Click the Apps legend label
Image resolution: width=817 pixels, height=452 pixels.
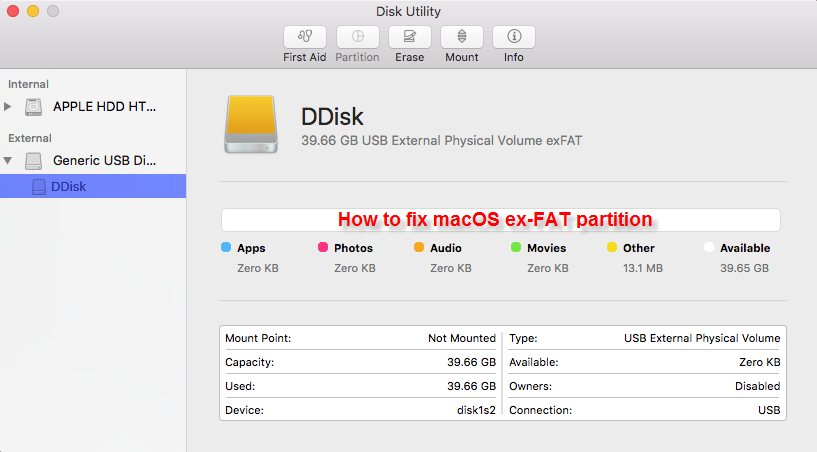[x=251, y=248]
